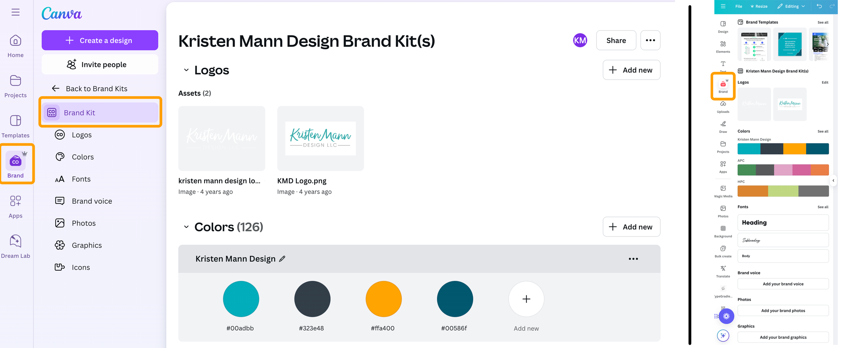Viewport: 868px width, 348px height.
Task: Open Background in the editor sidebar
Action: (723, 231)
